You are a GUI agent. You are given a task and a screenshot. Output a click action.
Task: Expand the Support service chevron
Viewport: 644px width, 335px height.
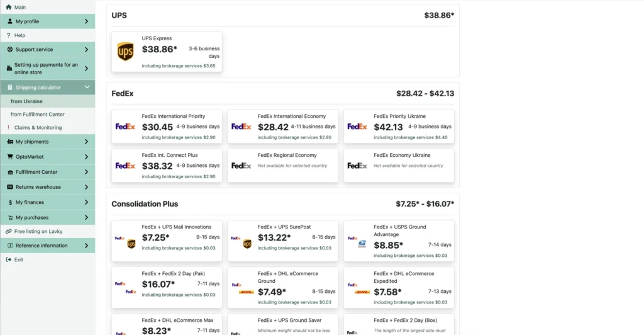86,49
